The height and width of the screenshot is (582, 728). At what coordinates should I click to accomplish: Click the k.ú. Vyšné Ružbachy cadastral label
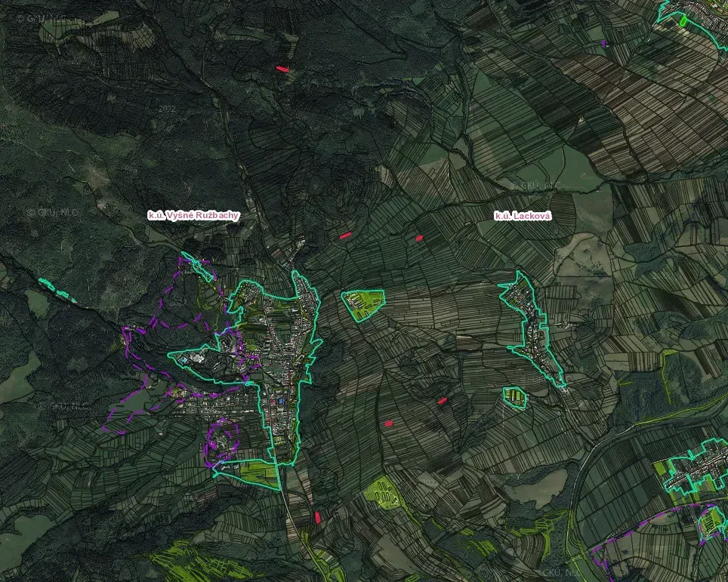pos(193,215)
